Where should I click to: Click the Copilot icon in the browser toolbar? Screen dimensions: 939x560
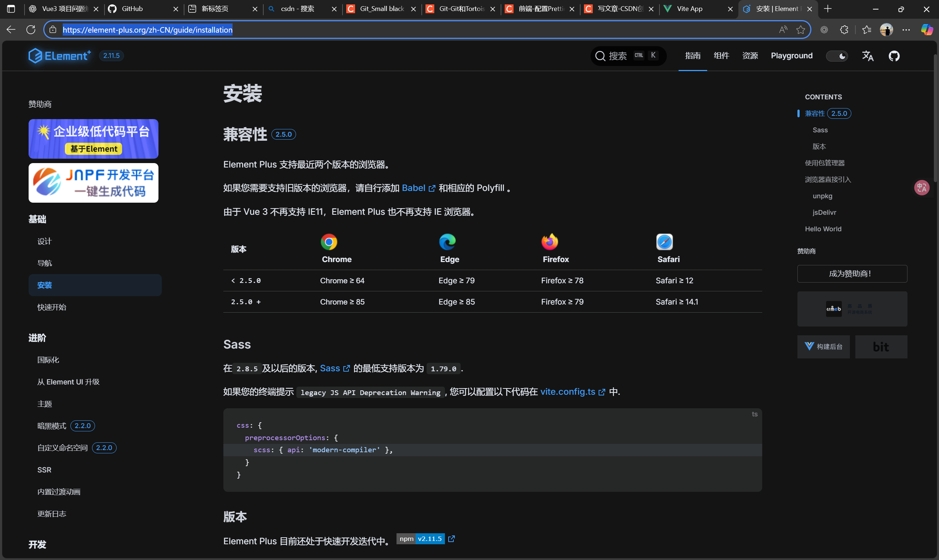[x=926, y=30]
